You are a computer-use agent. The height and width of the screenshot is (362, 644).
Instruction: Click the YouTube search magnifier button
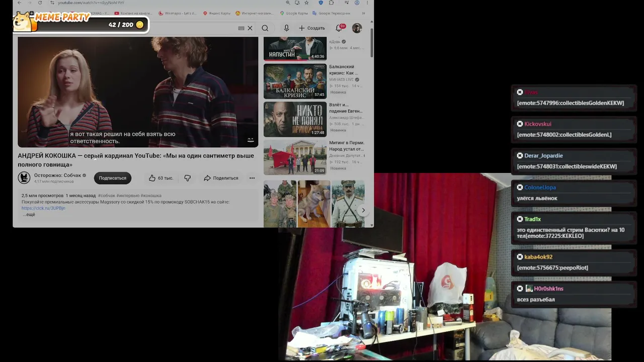click(265, 28)
